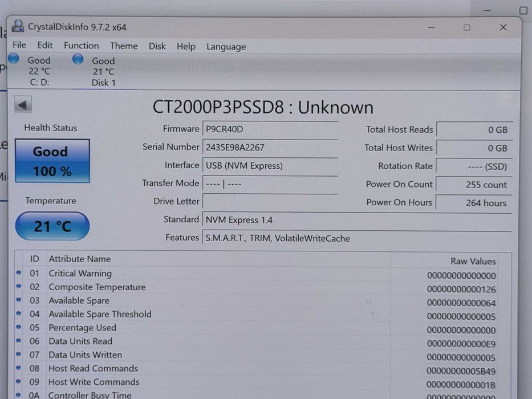The width and height of the screenshot is (532, 399).
Task: Click the Serial Number field 2435E98A2267
Action: 270,148
